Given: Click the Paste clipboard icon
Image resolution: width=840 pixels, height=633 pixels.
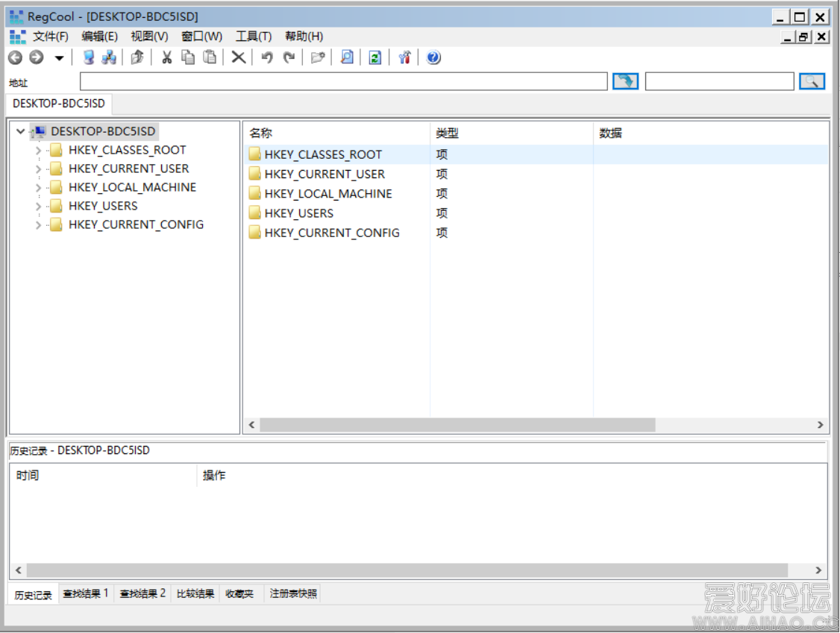Looking at the screenshot, I should point(210,57).
